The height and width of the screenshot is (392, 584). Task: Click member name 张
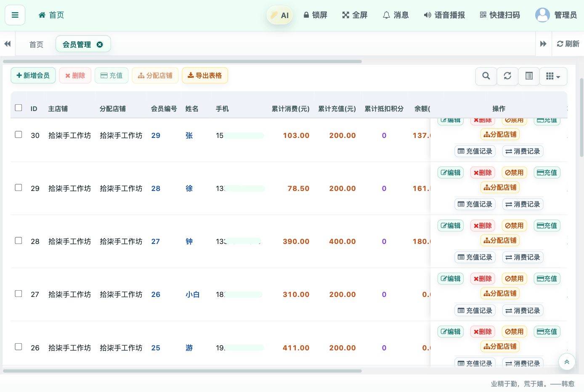[x=189, y=135]
